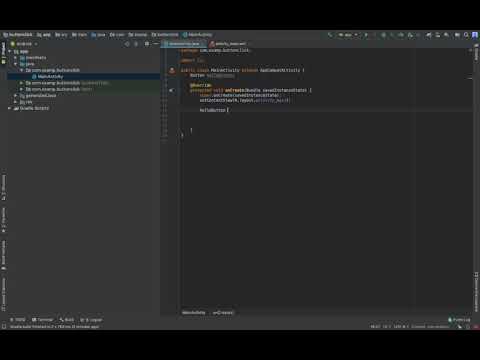Click the Gradle build finished status message

pos(55,327)
